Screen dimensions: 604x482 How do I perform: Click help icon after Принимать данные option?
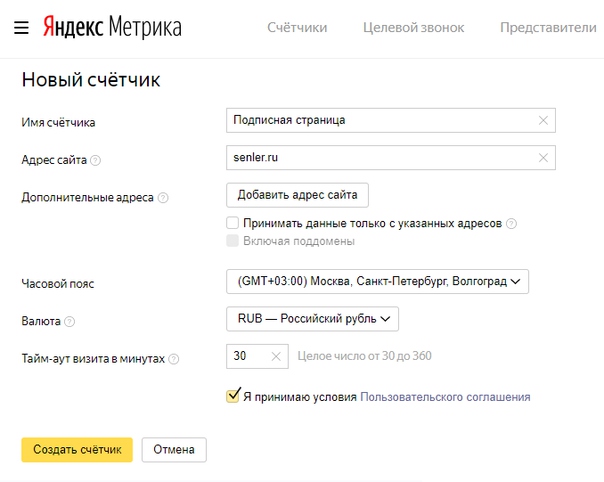tap(511, 224)
